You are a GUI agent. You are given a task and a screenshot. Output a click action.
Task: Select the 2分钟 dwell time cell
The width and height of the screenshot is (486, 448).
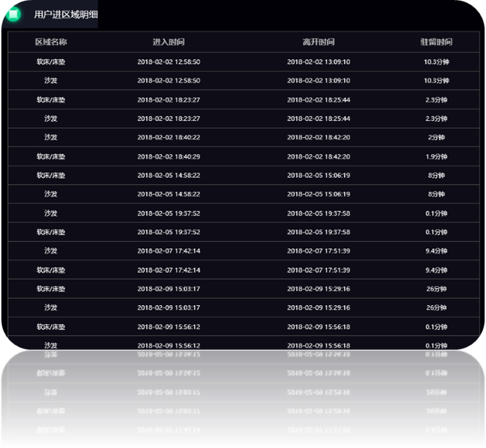(436, 137)
